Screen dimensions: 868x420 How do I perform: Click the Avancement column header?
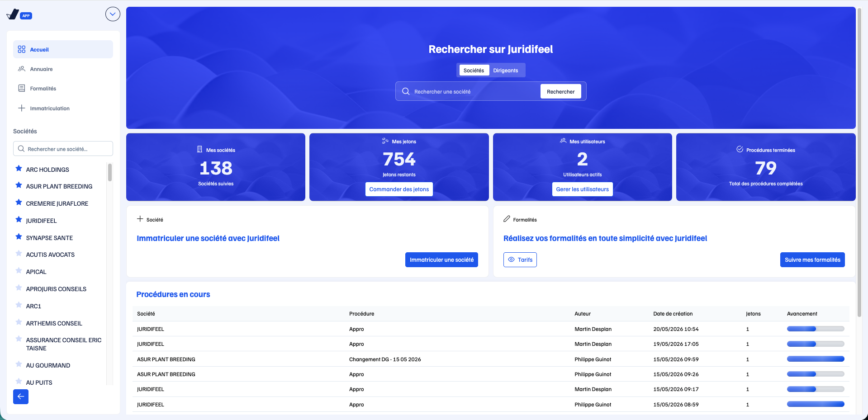tap(802, 314)
